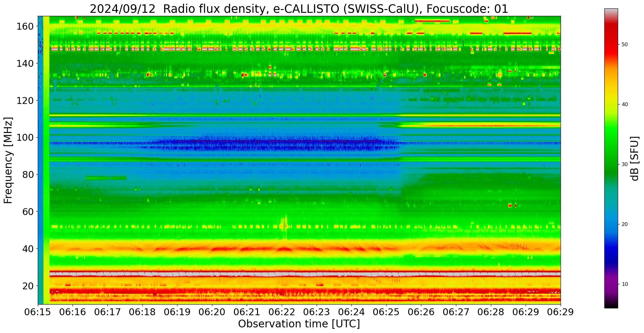Click the colorbar 40 tick label
The width and height of the screenshot is (644, 333).
click(x=625, y=105)
